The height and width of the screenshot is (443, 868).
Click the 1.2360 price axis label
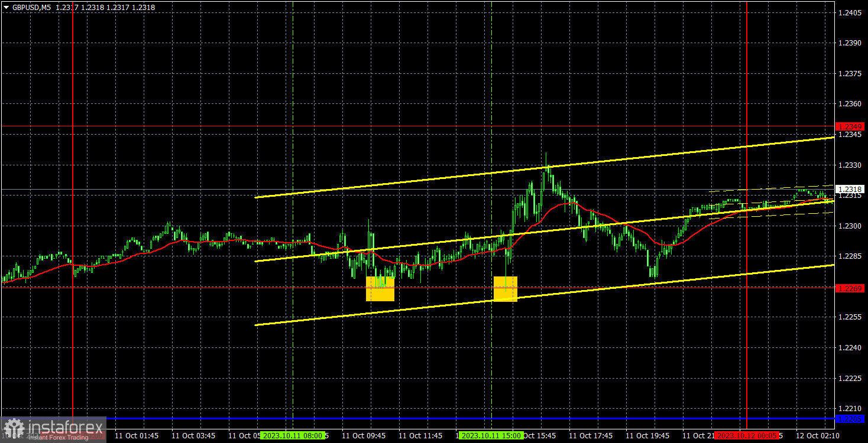pyautogui.click(x=850, y=104)
